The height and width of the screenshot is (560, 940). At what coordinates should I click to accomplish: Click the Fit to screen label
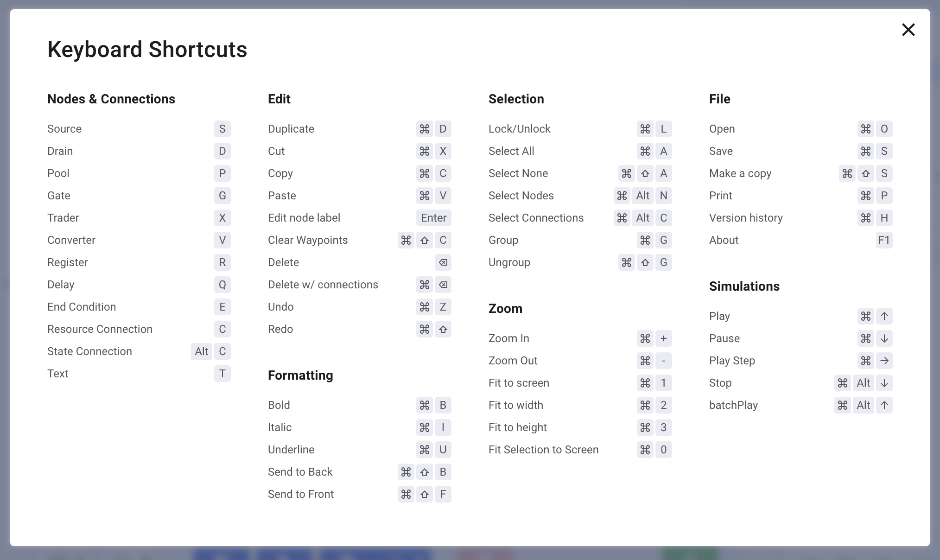point(519,383)
